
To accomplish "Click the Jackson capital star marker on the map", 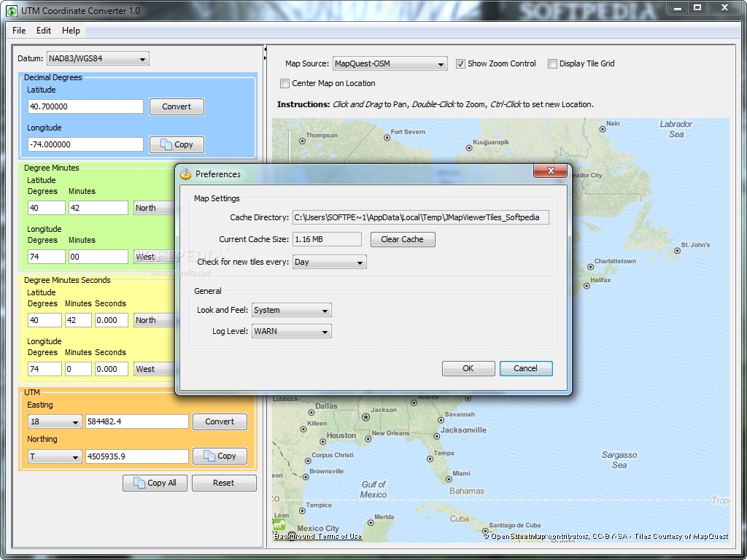I will [x=366, y=417].
